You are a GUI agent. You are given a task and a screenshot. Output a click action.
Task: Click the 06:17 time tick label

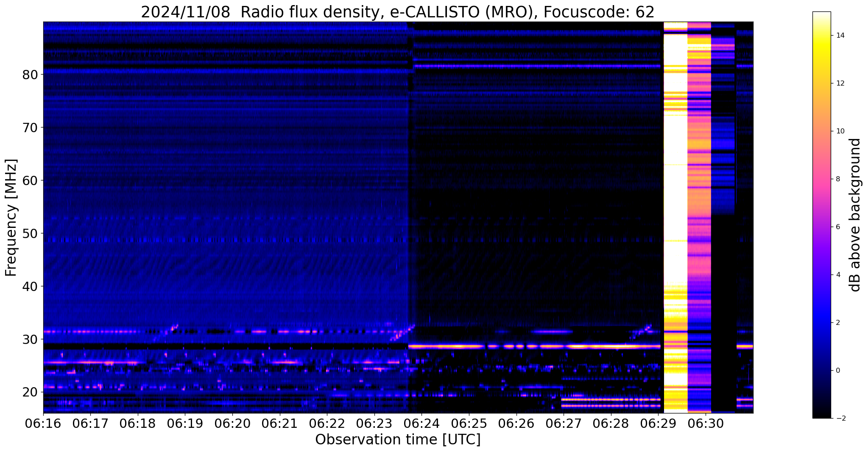click(x=90, y=423)
